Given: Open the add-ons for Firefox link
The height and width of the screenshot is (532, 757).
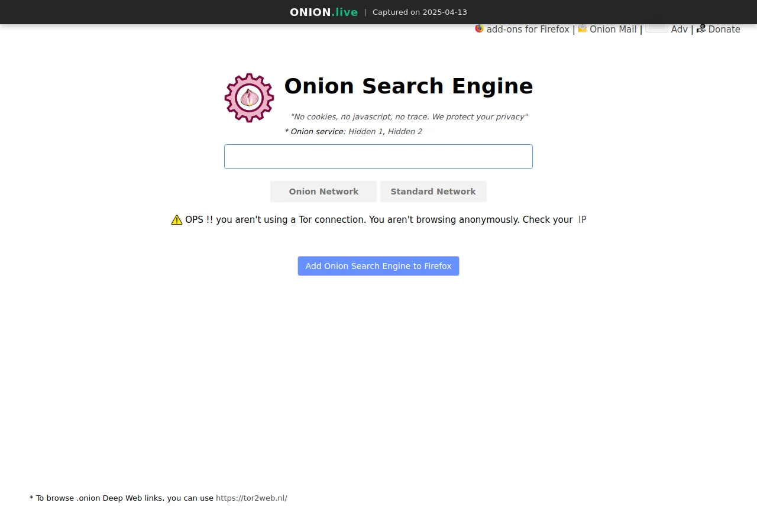Looking at the screenshot, I should [528, 30].
